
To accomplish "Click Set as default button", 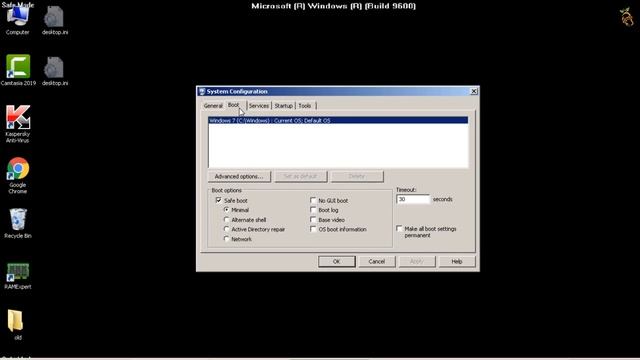I will tap(301, 176).
